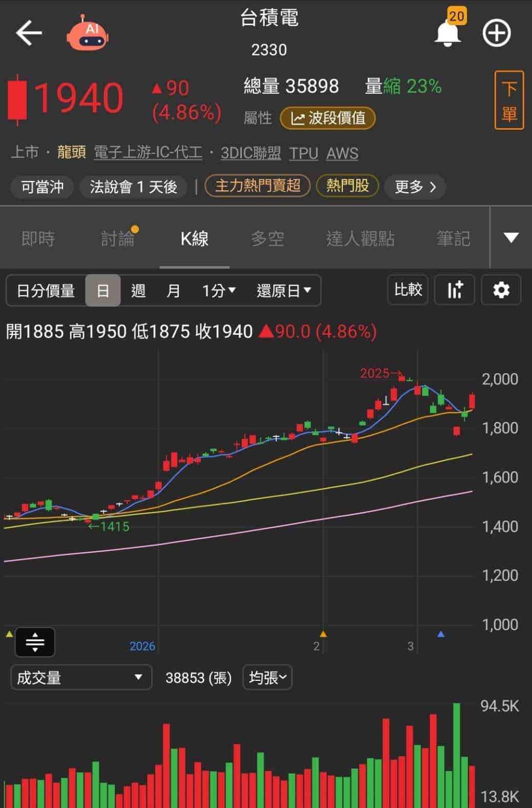Viewport: 532px width, 808px height.
Task: Tap the 法說會 1 天後 tag
Action: (134, 187)
